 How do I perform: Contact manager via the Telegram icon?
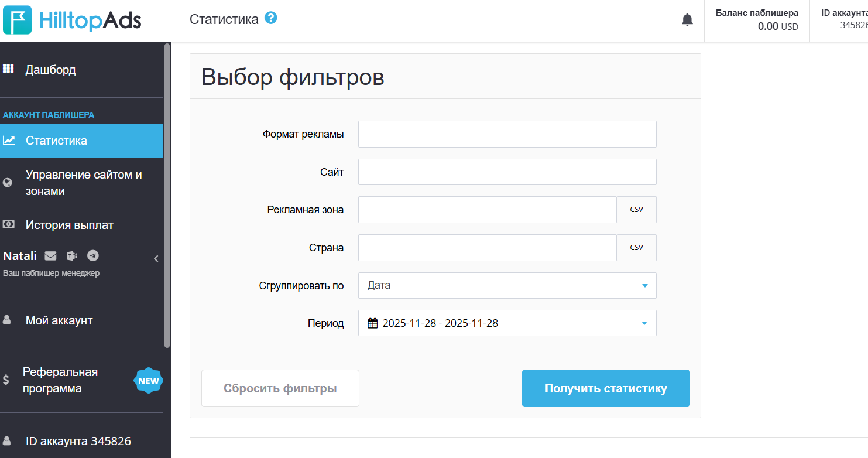pos(92,255)
